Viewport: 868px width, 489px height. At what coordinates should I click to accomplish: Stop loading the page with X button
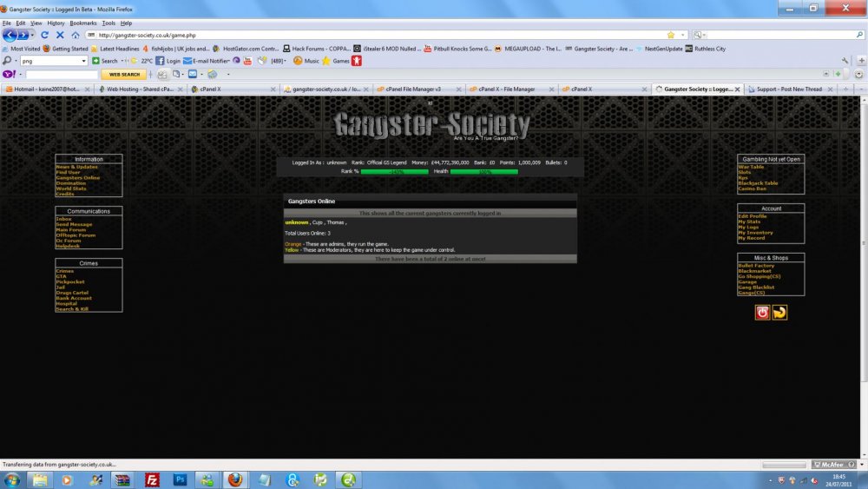(x=60, y=35)
